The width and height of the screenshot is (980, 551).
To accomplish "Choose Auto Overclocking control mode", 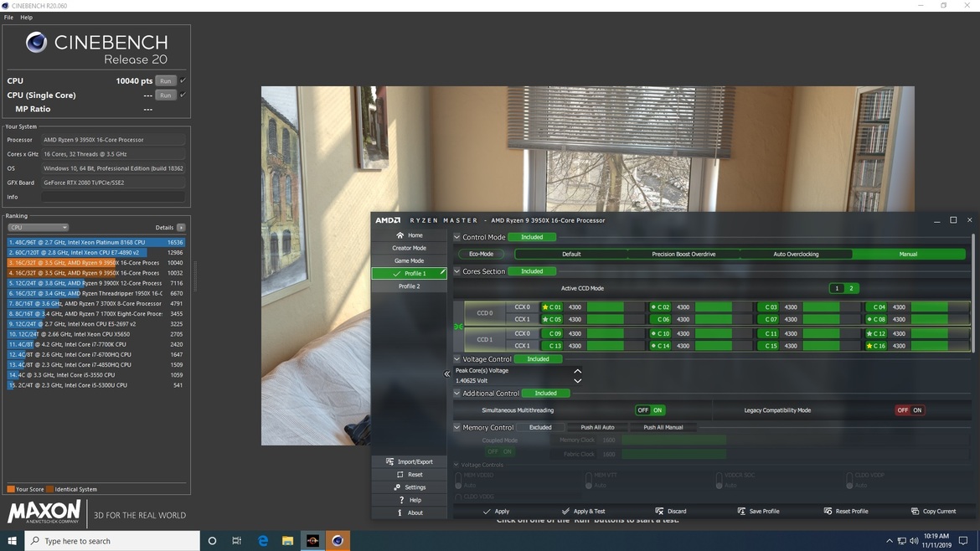I will click(796, 255).
